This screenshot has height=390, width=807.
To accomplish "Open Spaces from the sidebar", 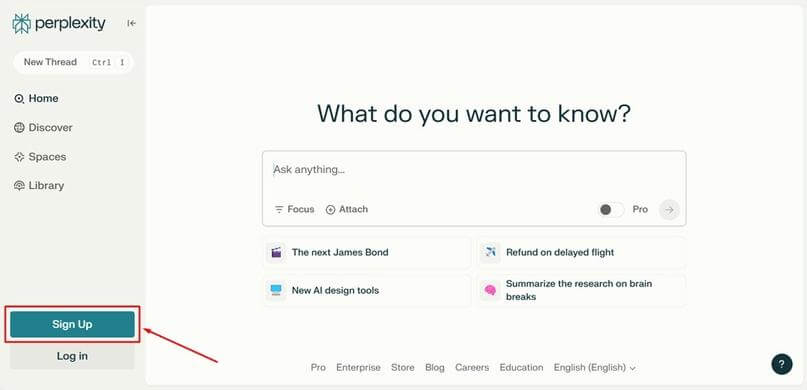I will (x=40, y=157).
